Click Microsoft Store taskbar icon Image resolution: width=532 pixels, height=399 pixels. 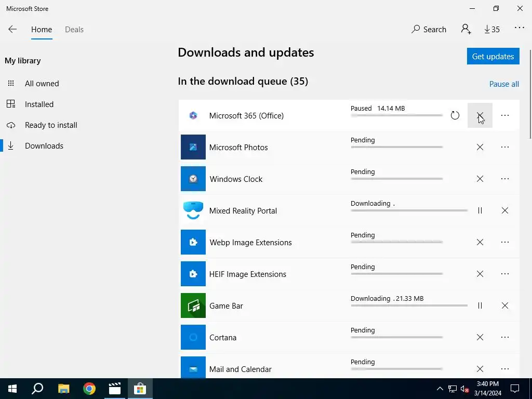140,389
